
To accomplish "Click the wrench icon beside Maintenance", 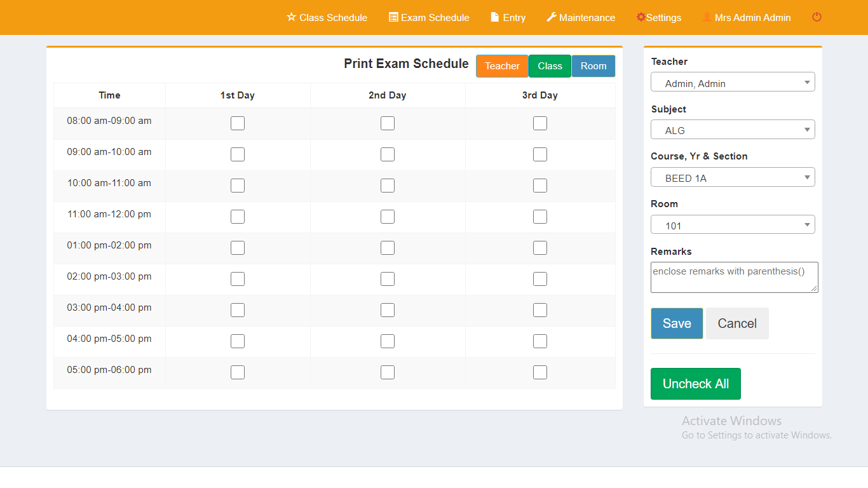I will pyautogui.click(x=552, y=17).
